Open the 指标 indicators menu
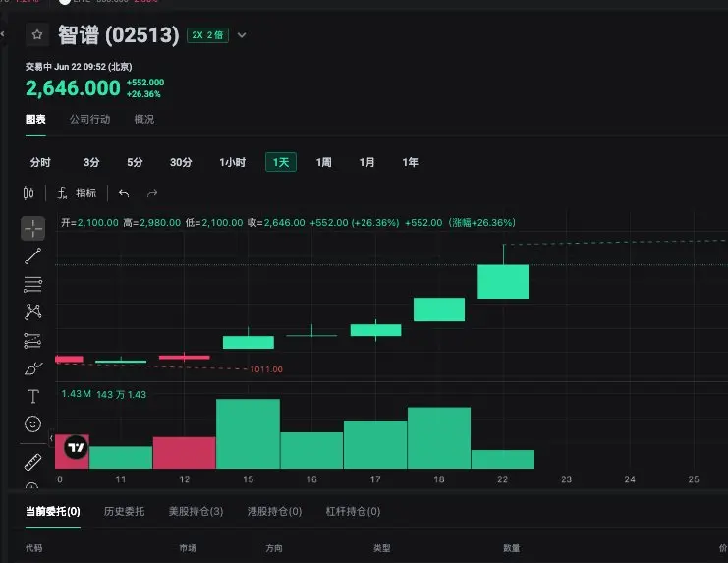The width and height of the screenshot is (728, 563). coord(77,194)
